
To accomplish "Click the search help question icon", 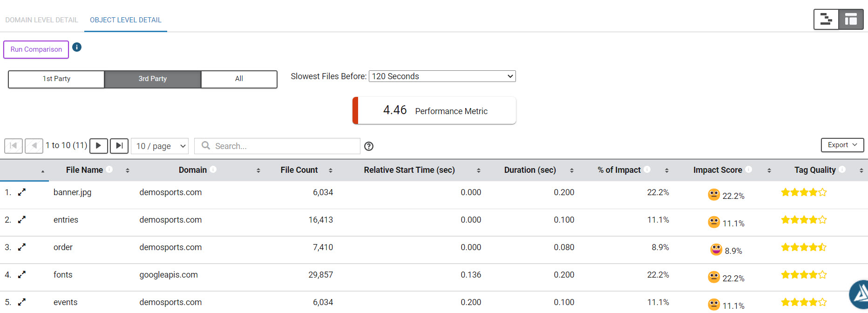I will (369, 146).
